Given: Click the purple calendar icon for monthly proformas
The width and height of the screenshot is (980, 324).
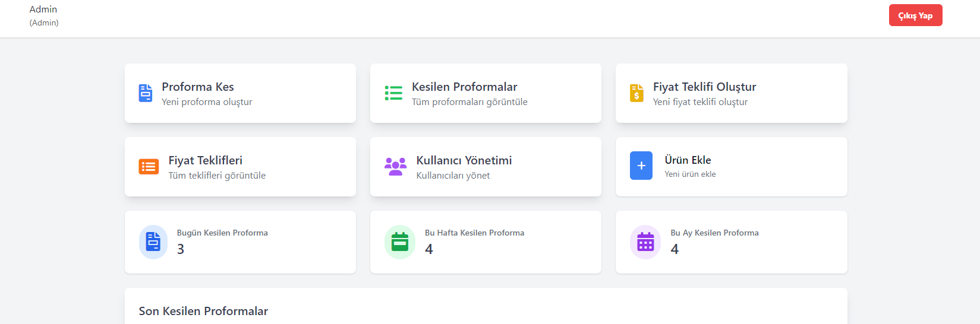Looking at the screenshot, I should click(x=645, y=242).
